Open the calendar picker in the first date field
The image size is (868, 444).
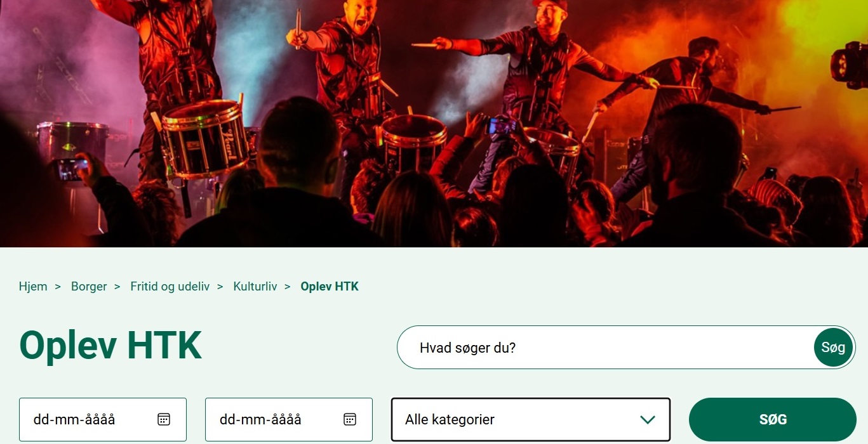(164, 419)
